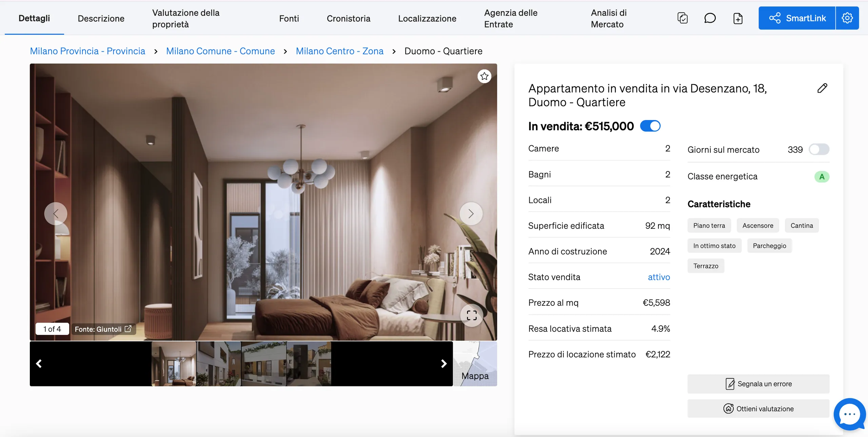Show previous photo with left chevron
The height and width of the screenshot is (437, 868).
(56, 214)
